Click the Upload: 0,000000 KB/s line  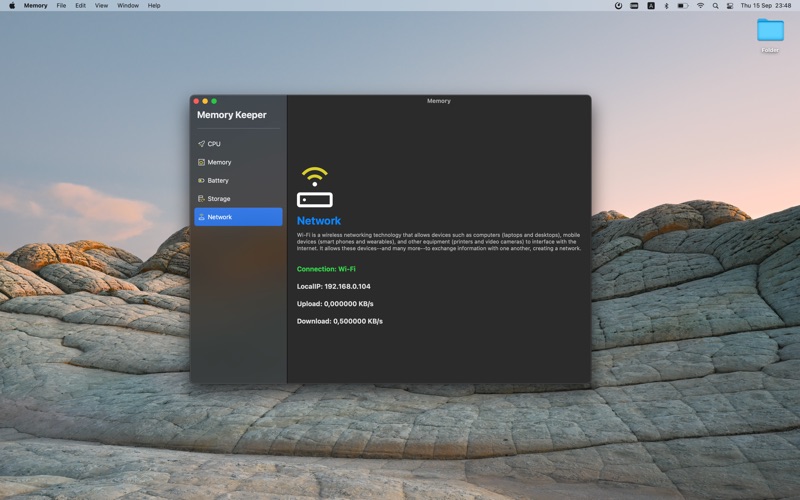[335, 304]
